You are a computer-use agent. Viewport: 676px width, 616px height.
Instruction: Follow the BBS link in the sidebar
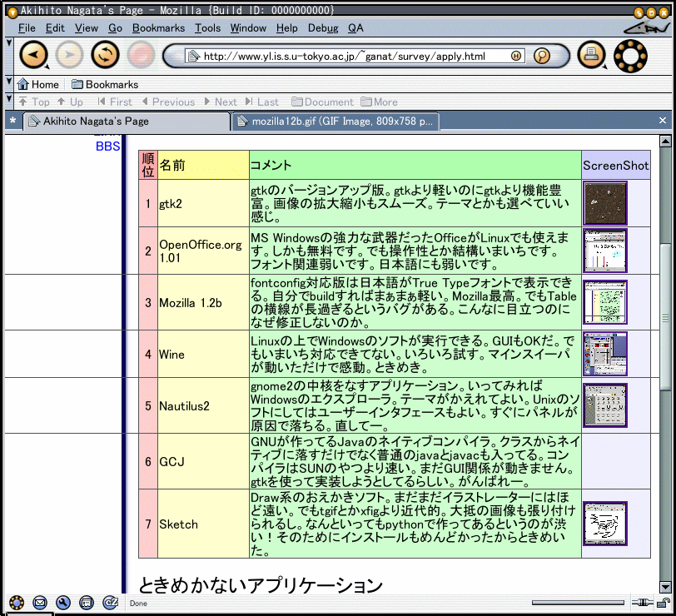click(107, 147)
